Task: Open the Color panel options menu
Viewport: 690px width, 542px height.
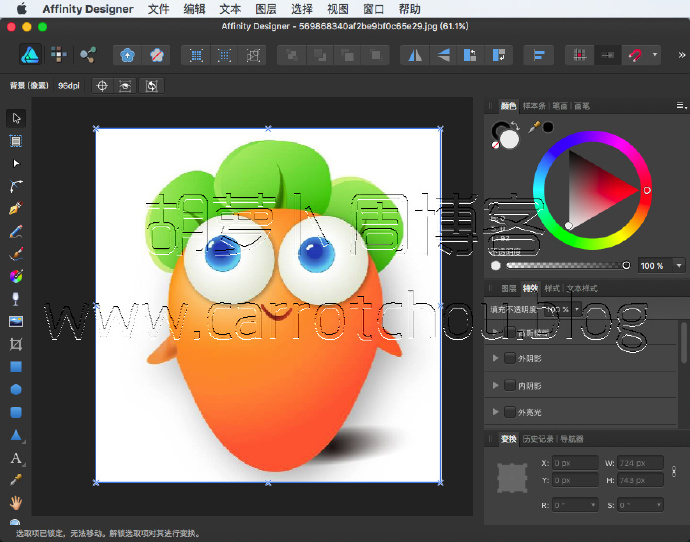Action: point(681,106)
